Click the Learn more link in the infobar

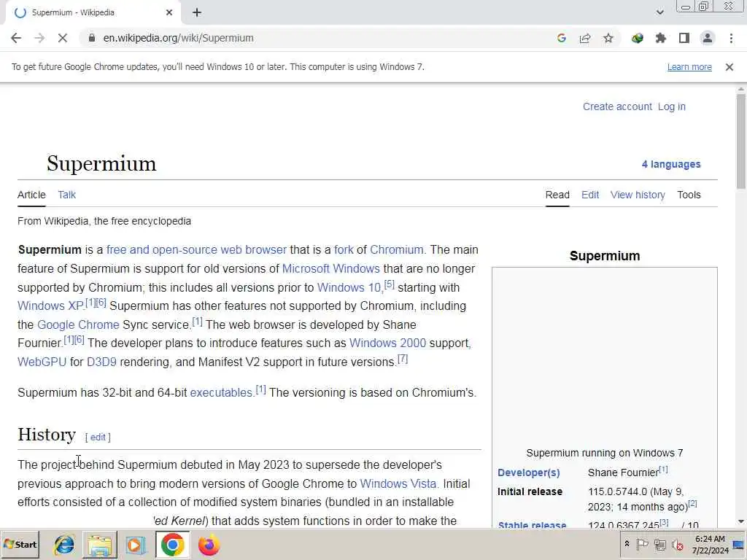[689, 67]
